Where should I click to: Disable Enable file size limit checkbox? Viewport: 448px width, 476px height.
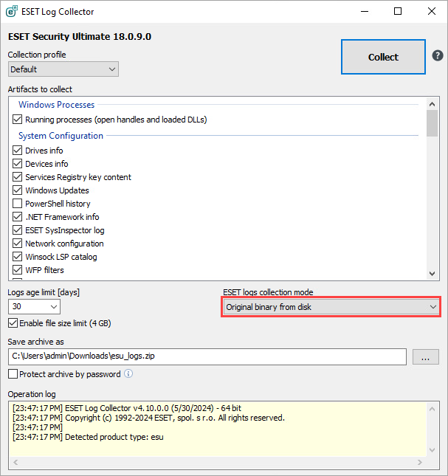pos(13,323)
